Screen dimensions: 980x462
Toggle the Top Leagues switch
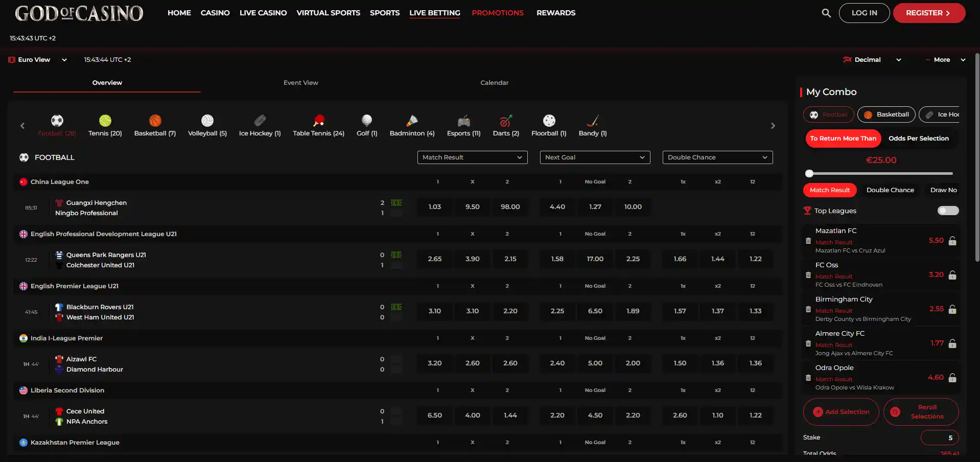point(948,211)
